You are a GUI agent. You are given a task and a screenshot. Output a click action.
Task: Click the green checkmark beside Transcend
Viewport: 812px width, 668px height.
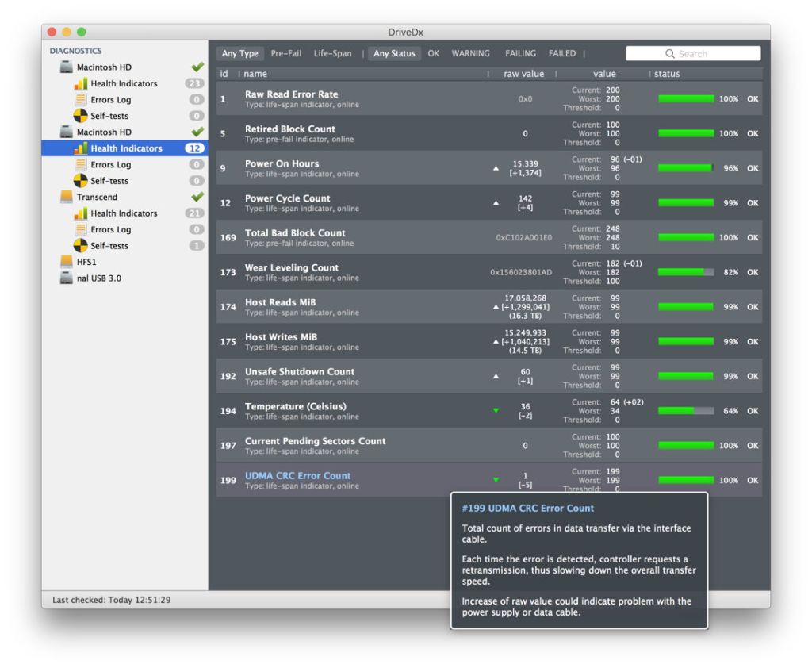click(197, 197)
